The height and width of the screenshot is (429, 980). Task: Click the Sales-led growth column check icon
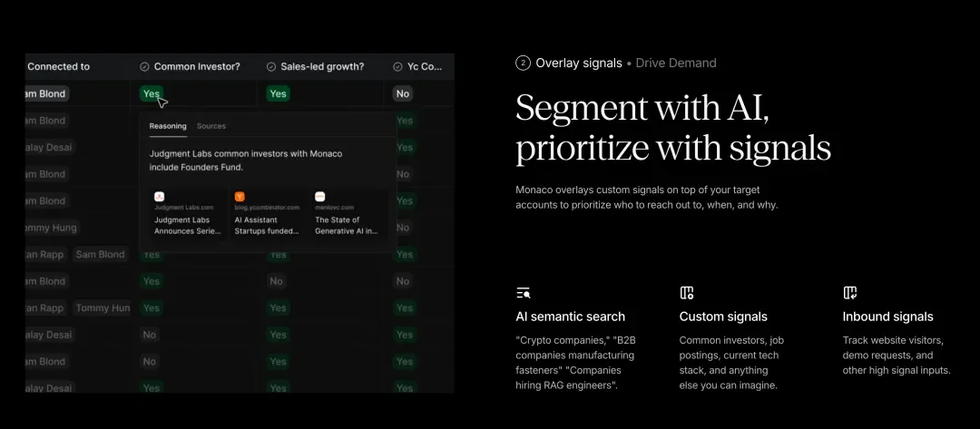pyautogui.click(x=271, y=67)
